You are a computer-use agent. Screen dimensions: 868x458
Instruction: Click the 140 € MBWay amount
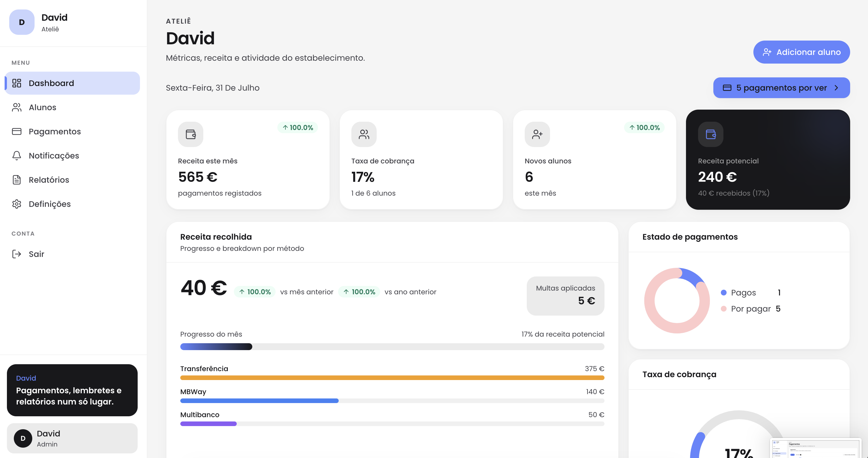coord(595,392)
